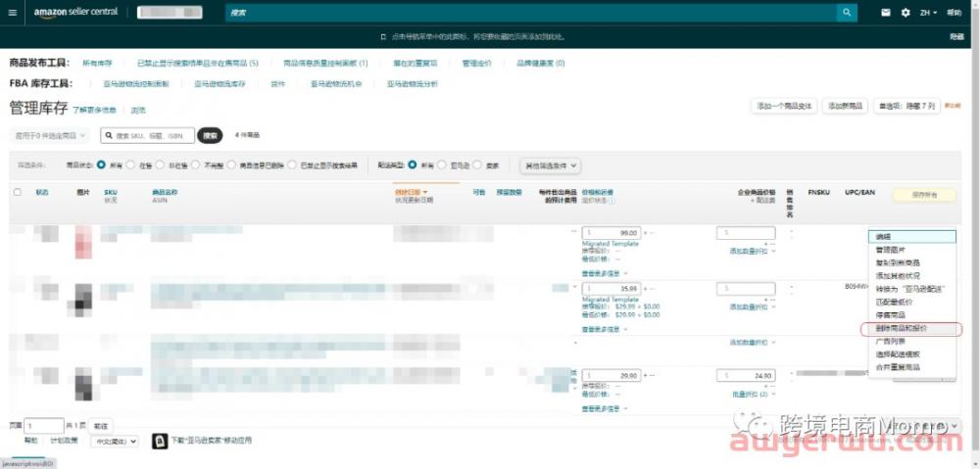
Task: Click the 24.90 business price field
Action: click(746, 376)
